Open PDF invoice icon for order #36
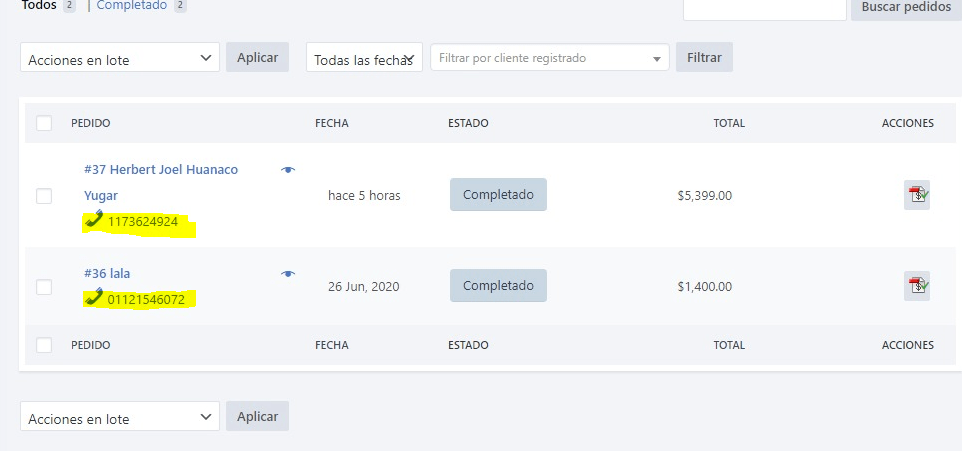 click(917, 286)
